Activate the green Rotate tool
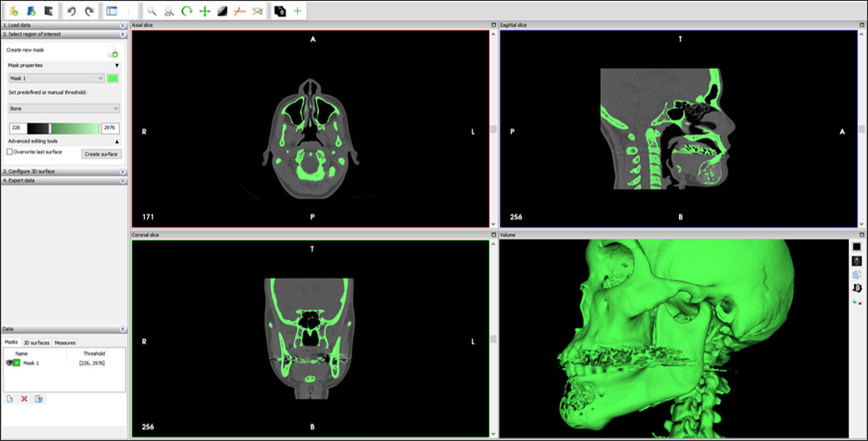 (187, 11)
